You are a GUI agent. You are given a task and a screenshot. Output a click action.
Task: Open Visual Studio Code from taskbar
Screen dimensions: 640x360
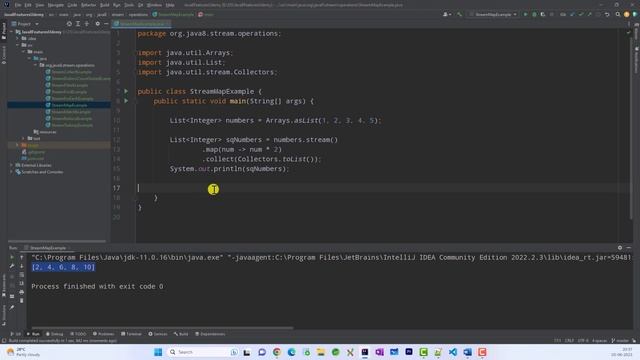coord(453,352)
